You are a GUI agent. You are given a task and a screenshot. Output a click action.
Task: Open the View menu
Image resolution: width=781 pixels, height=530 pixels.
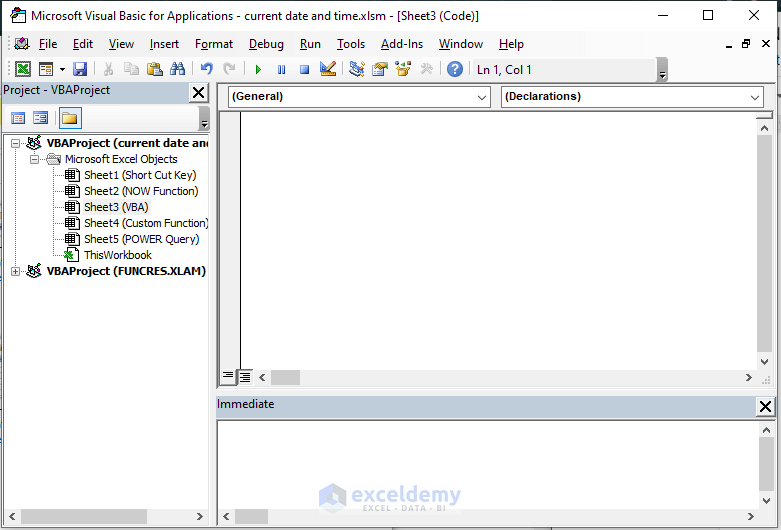(121, 44)
